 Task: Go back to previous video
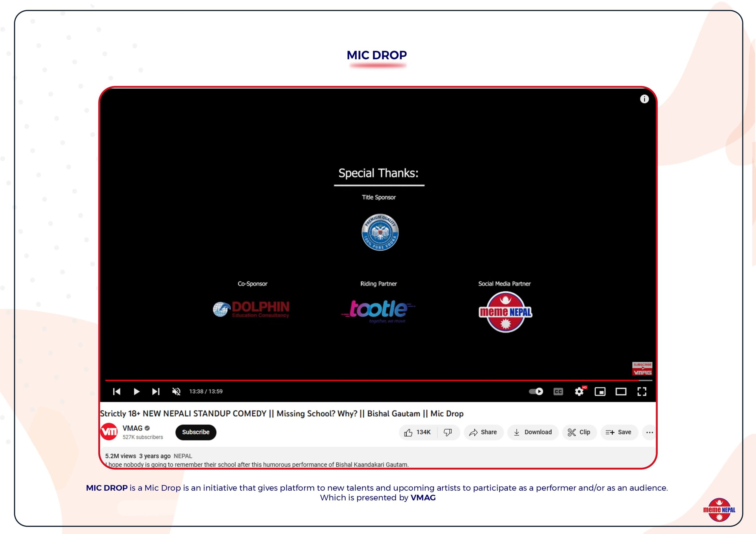point(117,391)
